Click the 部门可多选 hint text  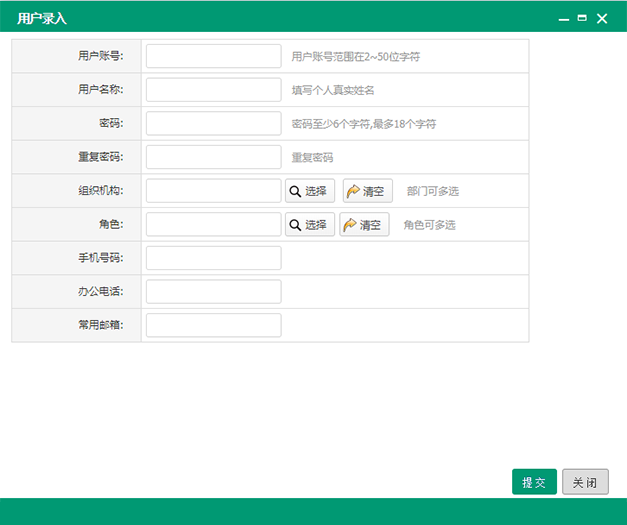tap(433, 191)
